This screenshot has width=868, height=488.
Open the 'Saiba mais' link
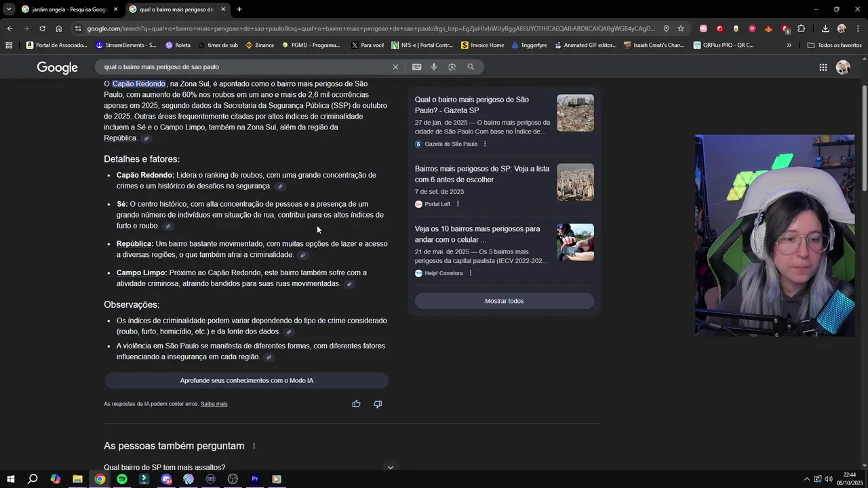point(214,404)
